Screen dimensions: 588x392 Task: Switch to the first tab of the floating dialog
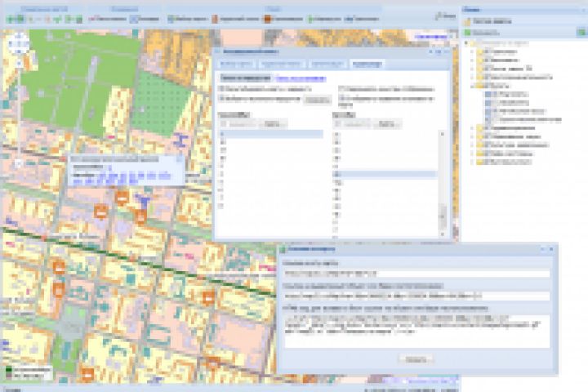point(236,65)
